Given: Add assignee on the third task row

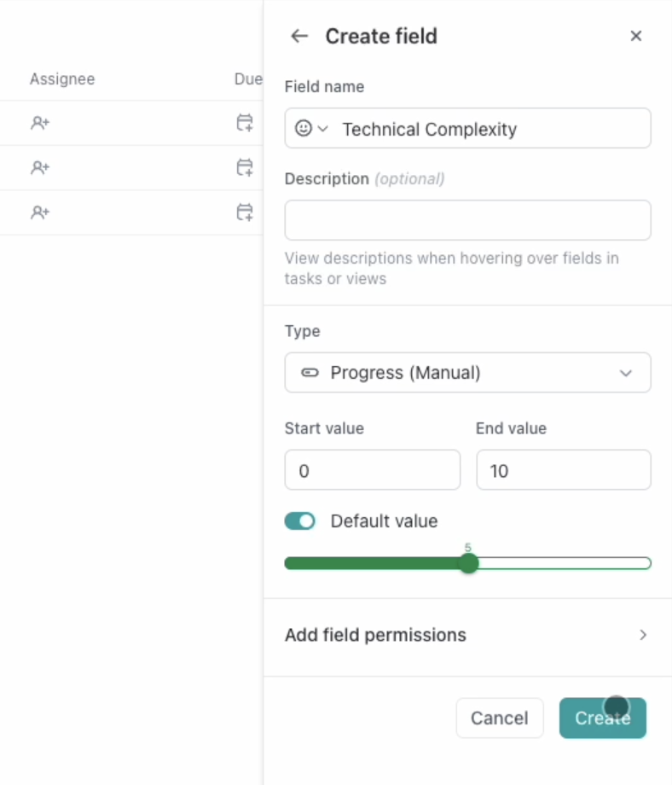Looking at the screenshot, I should pos(40,212).
